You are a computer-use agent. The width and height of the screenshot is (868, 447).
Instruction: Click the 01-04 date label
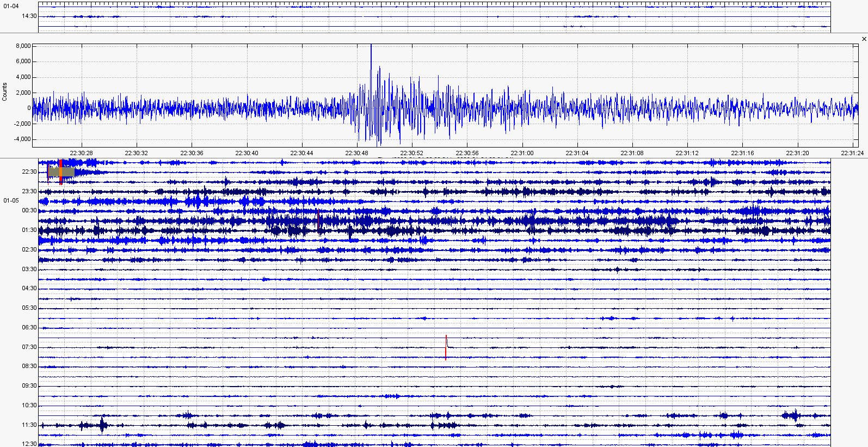click(x=11, y=7)
